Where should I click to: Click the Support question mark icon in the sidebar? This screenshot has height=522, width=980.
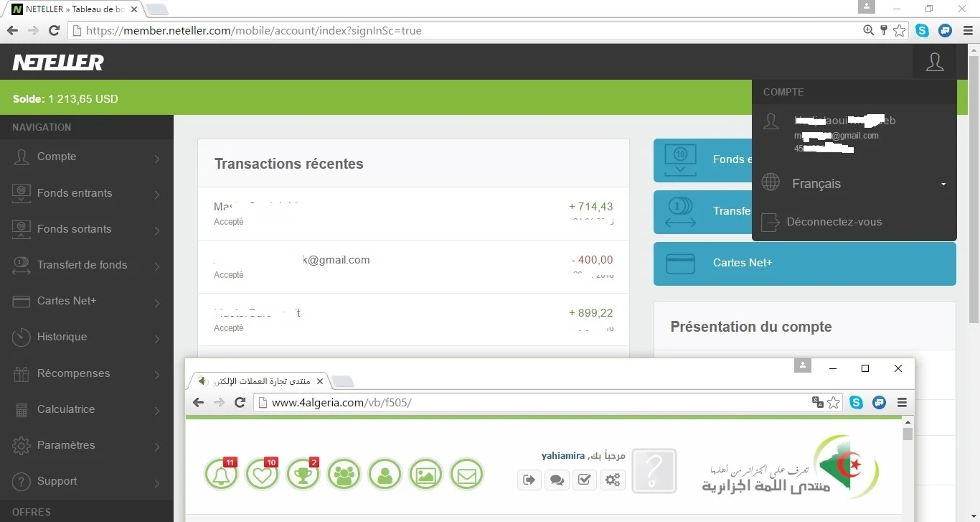click(22, 481)
